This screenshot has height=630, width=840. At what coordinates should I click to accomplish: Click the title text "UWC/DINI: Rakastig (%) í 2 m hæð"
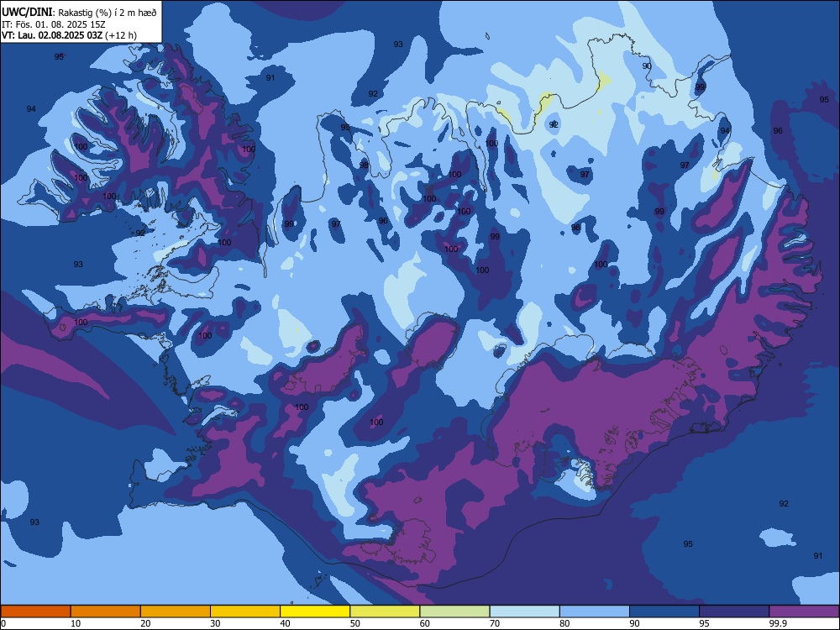coord(79,13)
